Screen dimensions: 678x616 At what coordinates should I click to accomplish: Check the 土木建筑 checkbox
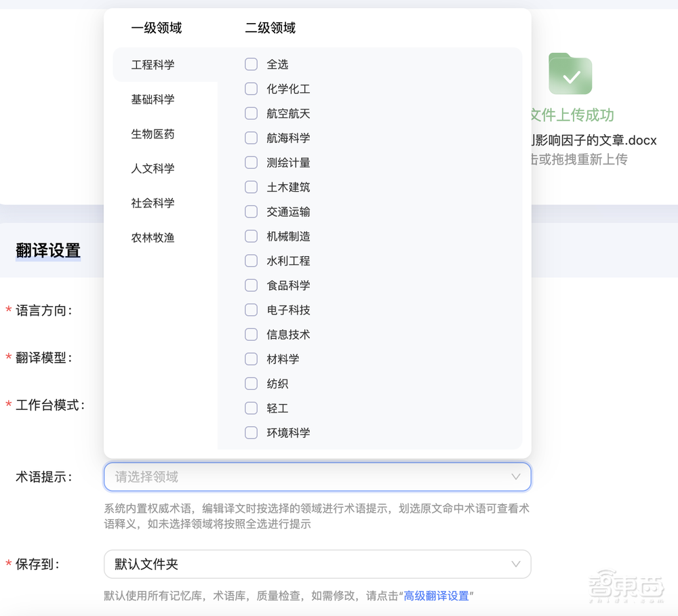(251, 187)
